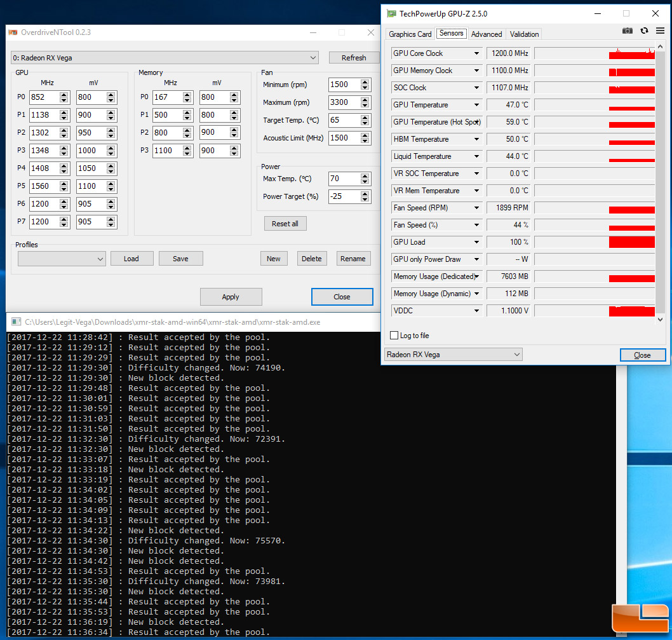Increase the Memory P2 mV stepper
Screen dimensions: 672x640
click(x=234, y=130)
